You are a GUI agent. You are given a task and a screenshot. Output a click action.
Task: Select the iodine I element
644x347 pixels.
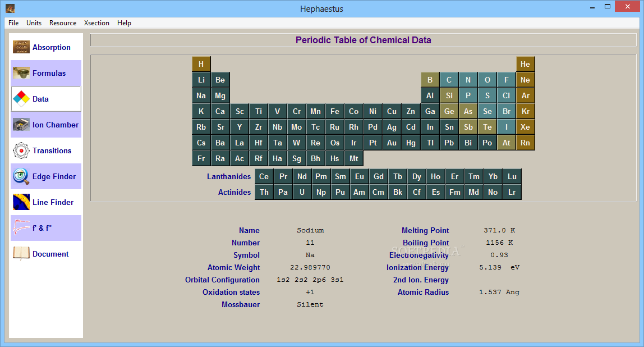(507, 127)
